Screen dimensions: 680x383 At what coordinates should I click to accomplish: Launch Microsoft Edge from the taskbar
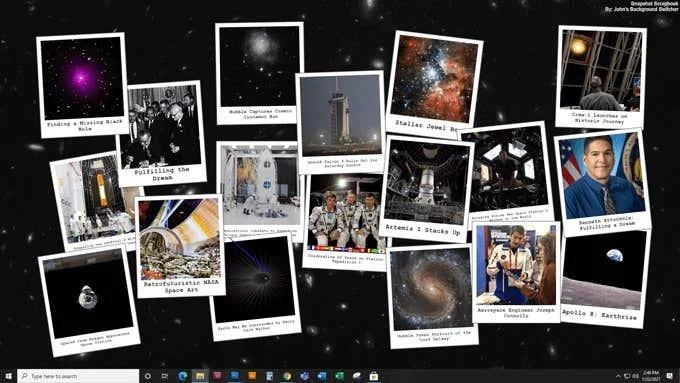(183, 376)
